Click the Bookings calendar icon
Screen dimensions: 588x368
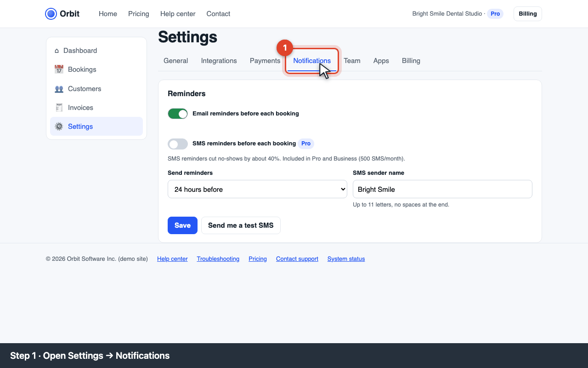[x=59, y=69]
